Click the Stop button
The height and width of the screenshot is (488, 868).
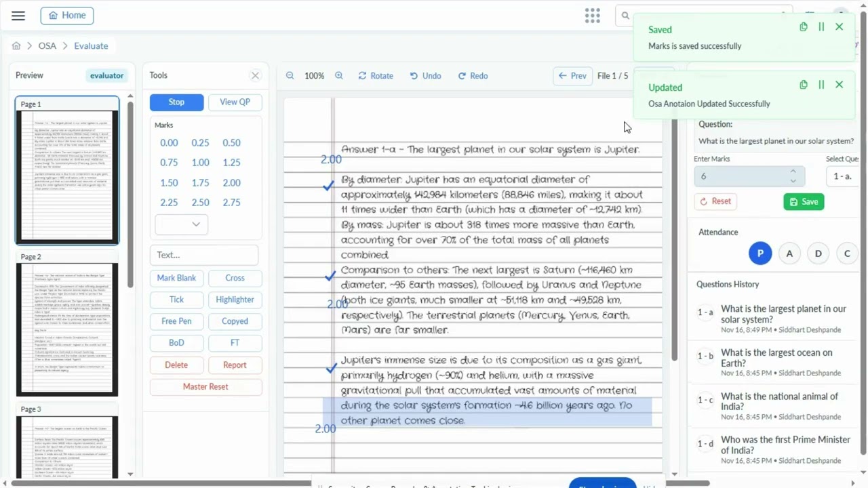click(176, 102)
